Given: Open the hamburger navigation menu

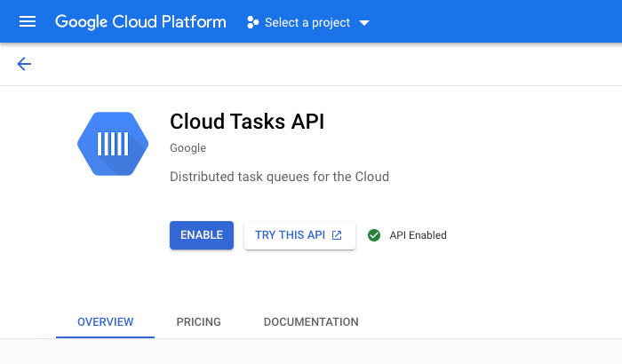Looking at the screenshot, I should click(28, 21).
